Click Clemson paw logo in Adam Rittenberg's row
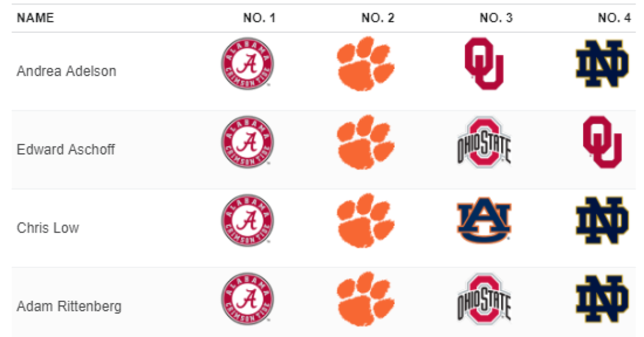Screen dimensions: 644x337 click(366, 299)
